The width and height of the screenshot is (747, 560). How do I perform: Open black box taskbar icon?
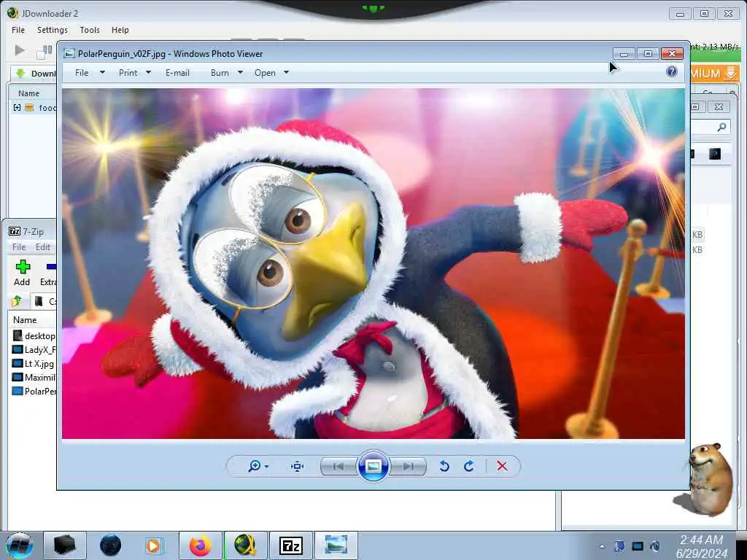(65, 545)
